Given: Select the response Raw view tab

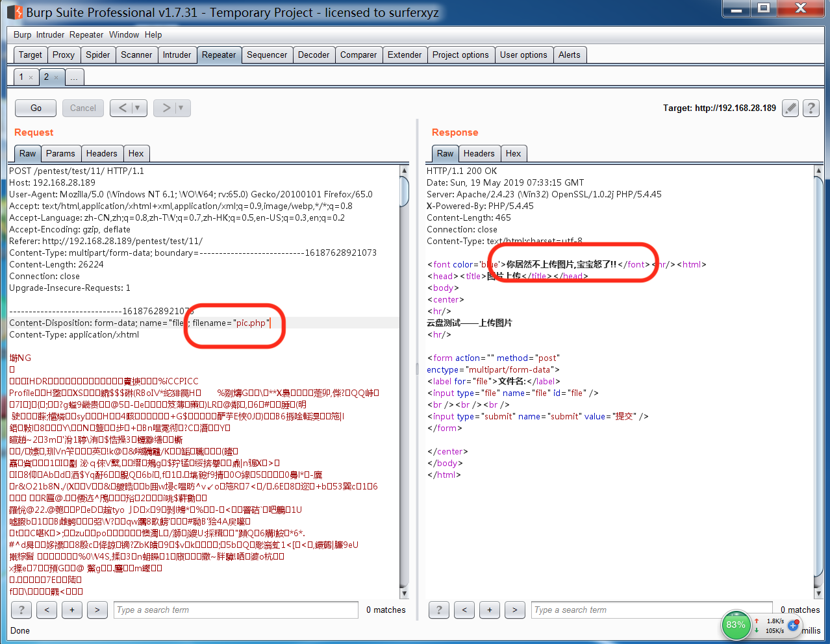Looking at the screenshot, I should tap(446, 153).
